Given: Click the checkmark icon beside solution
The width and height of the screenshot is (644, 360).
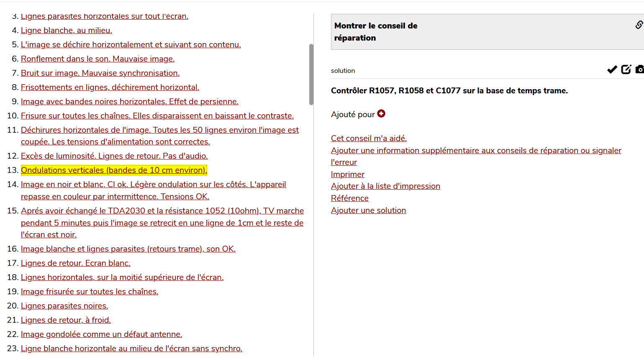Looking at the screenshot, I should coord(612,69).
